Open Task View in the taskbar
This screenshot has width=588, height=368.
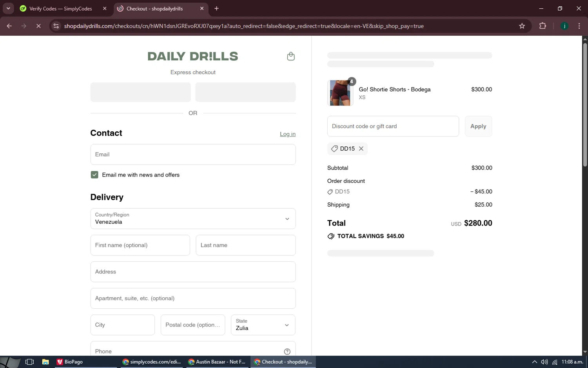tap(29, 362)
